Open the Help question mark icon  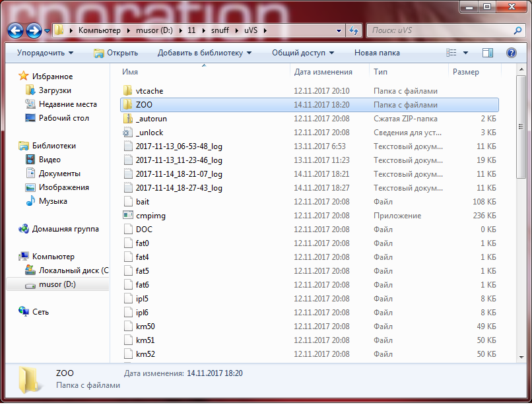(511, 53)
